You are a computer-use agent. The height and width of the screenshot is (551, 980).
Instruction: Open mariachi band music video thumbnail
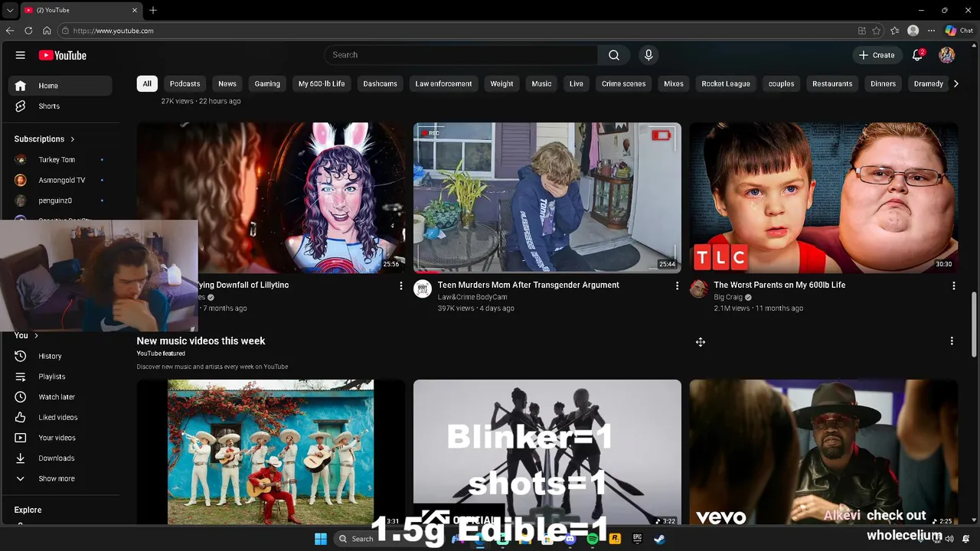point(271,452)
